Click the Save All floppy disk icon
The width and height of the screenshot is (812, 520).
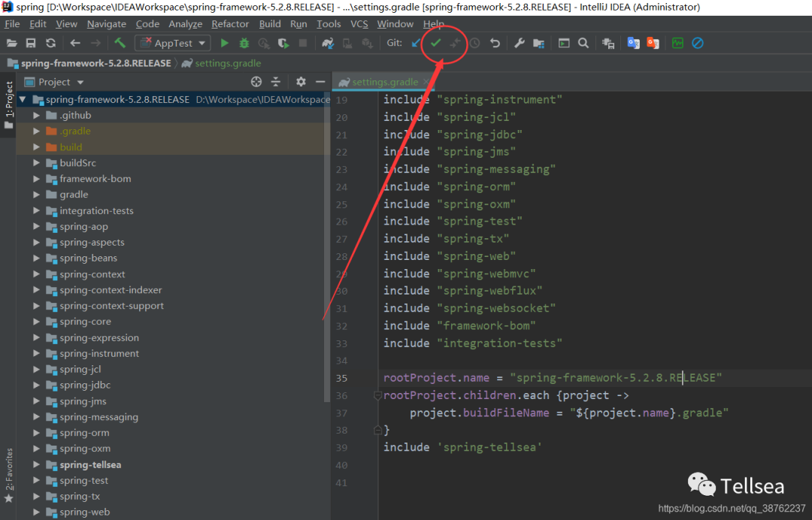coord(31,44)
